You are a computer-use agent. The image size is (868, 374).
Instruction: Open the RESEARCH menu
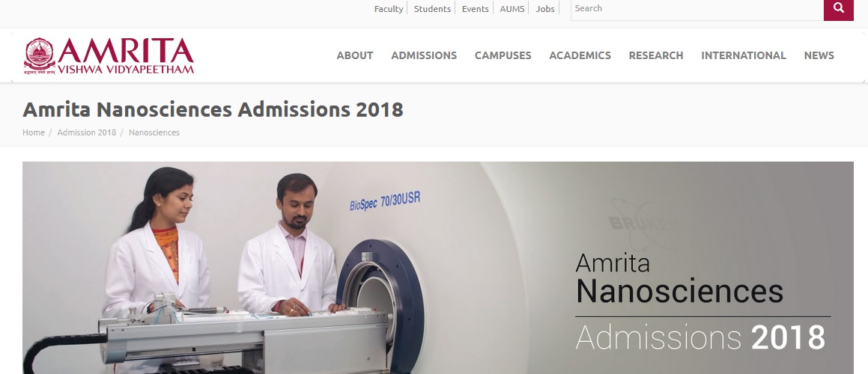tap(656, 55)
